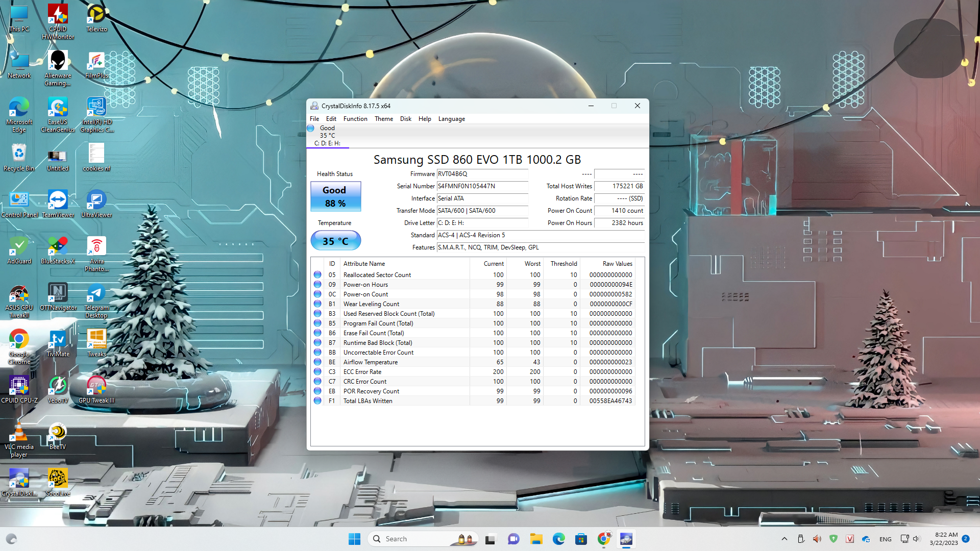Select the BeeTV desktop shortcut
This screenshot has width=980, height=551.
tap(58, 436)
